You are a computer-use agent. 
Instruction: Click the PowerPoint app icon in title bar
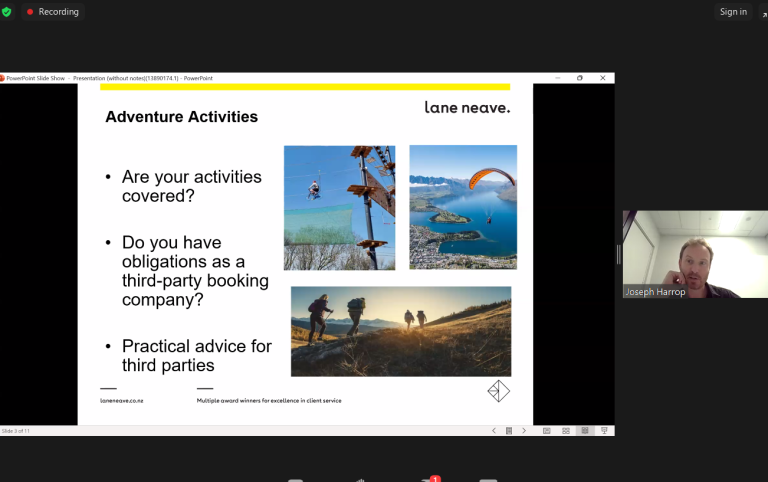pos(3,78)
